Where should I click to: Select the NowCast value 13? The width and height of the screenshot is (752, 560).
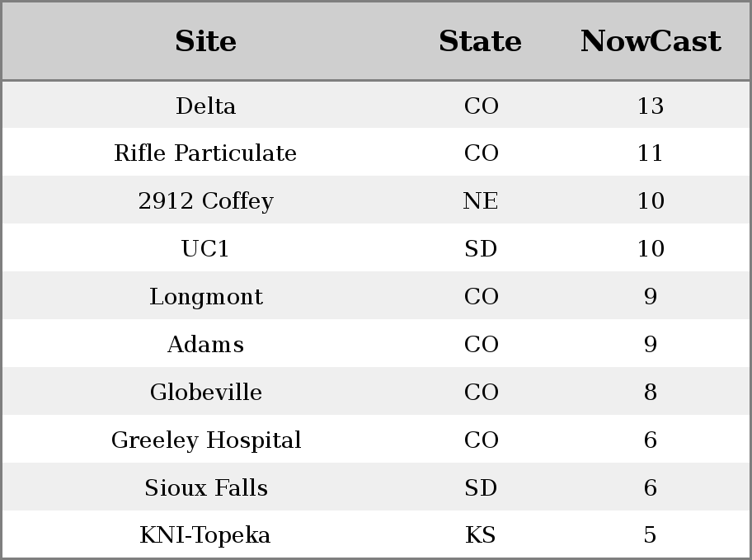point(651,106)
